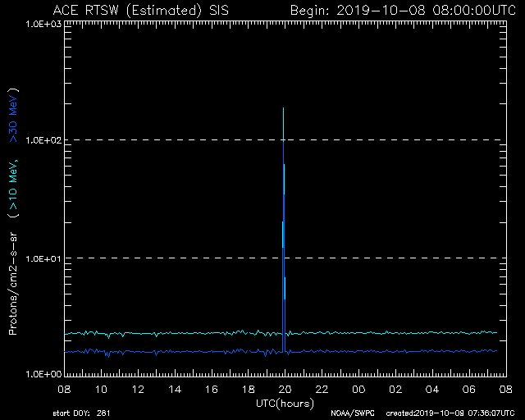Click the hour 16 x-axis tick label
The image size is (525, 420).
(211, 389)
